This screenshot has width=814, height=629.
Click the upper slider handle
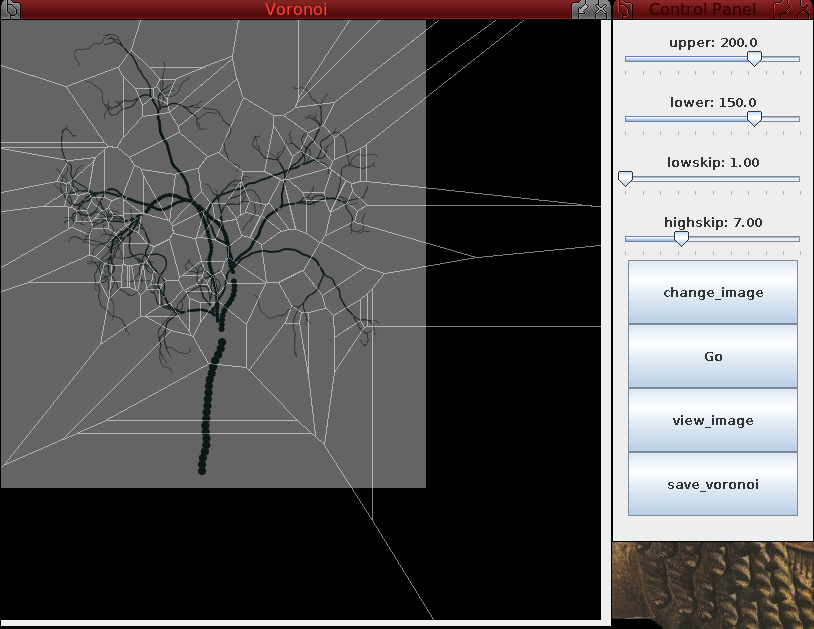click(754, 59)
